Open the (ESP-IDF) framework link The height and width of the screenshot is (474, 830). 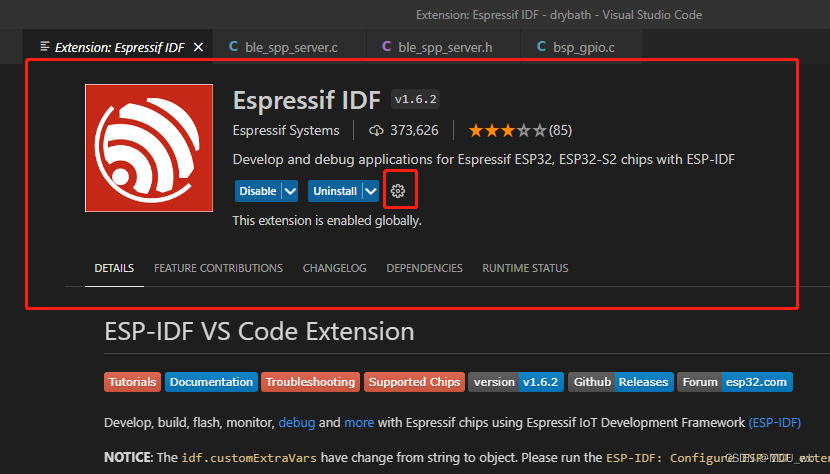774,423
